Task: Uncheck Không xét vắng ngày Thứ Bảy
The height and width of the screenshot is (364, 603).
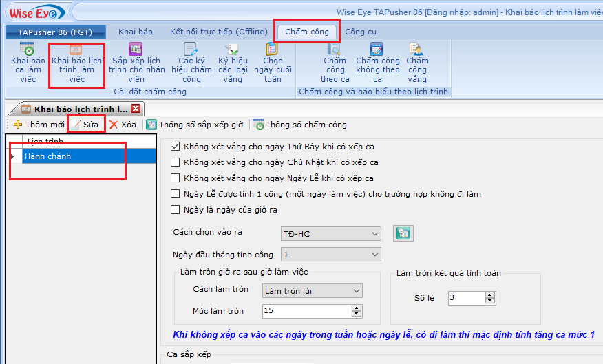Action: [175, 147]
